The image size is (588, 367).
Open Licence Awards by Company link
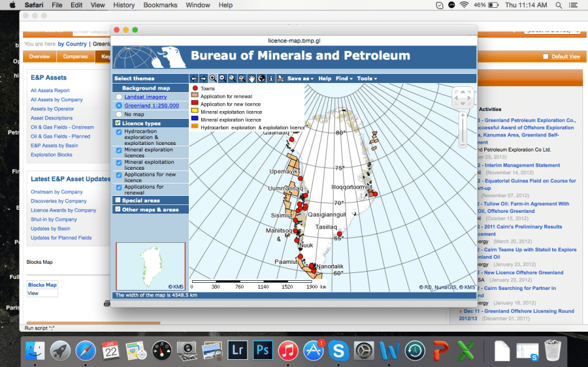point(63,210)
